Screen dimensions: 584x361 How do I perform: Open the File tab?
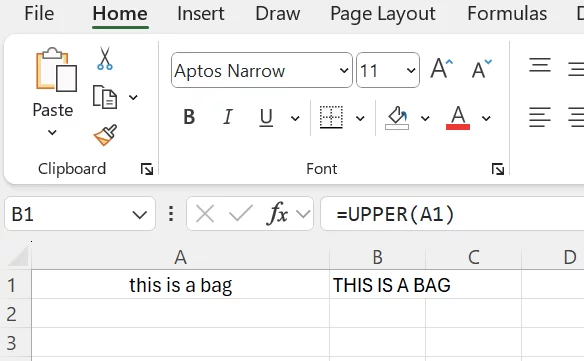click(x=39, y=13)
